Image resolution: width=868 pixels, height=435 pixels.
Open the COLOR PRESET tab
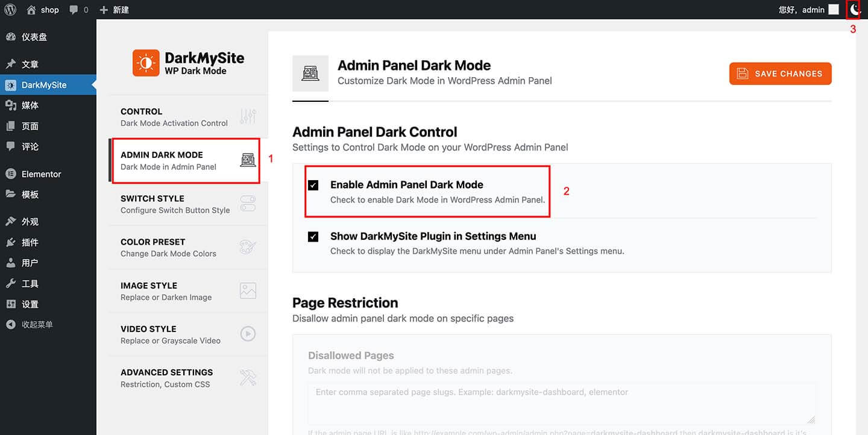click(x=188, y=247)
